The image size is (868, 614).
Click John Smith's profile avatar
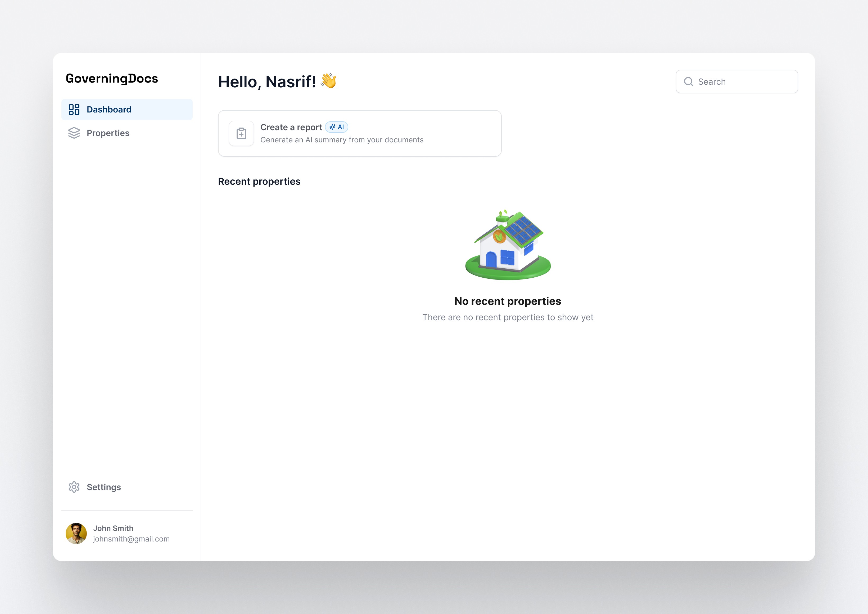tap(76, 534)
